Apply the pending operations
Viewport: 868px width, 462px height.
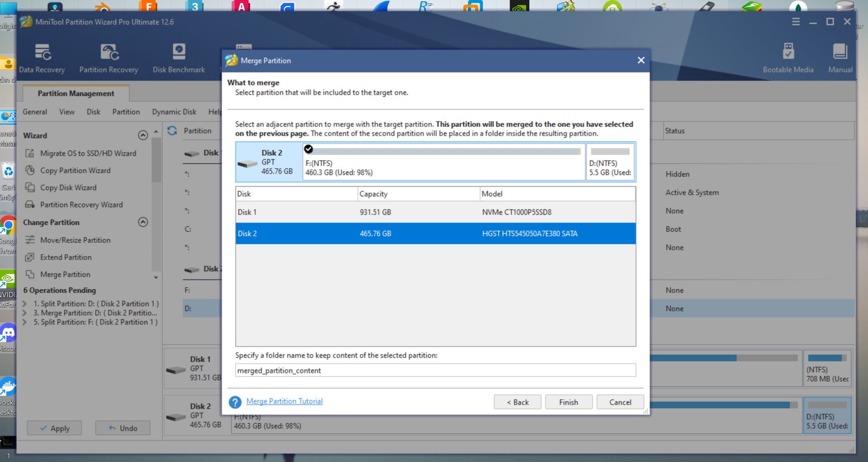54,428
